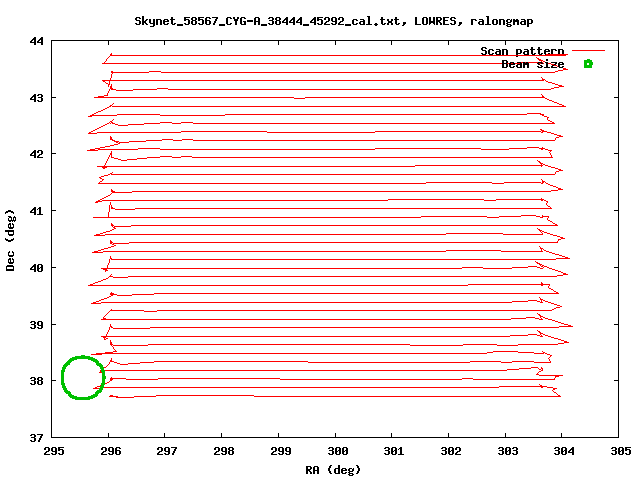Click the x-axis tick label 298
The image size is (640, 480).
(x=224, y=451)
